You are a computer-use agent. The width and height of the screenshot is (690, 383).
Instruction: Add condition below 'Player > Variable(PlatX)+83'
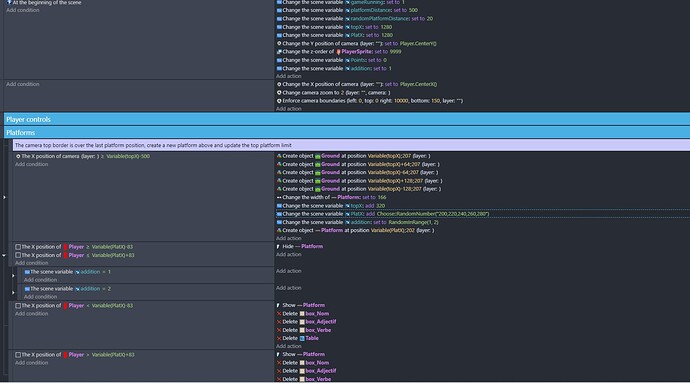(x=31, y=363)
